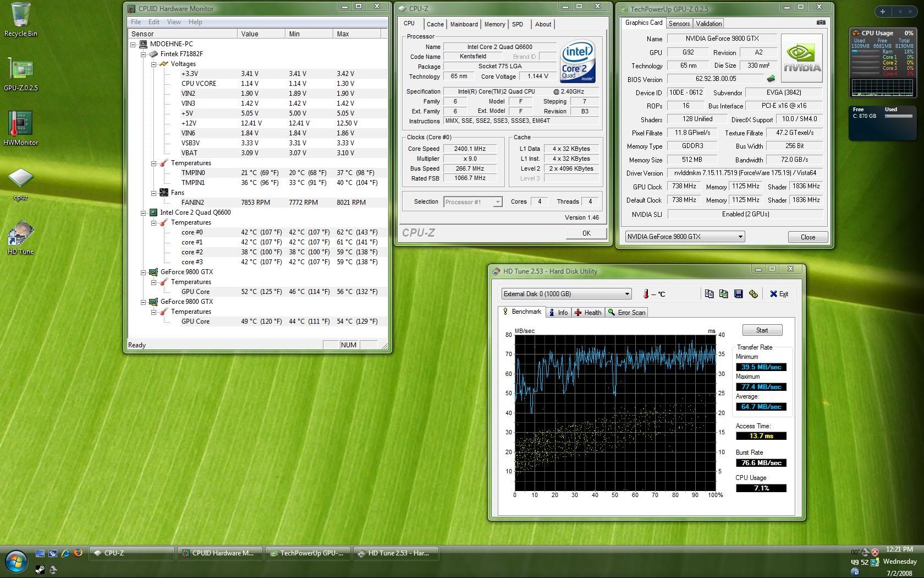
Task: Click the HD Tune save floppy icon
Action: click(738, 294)
